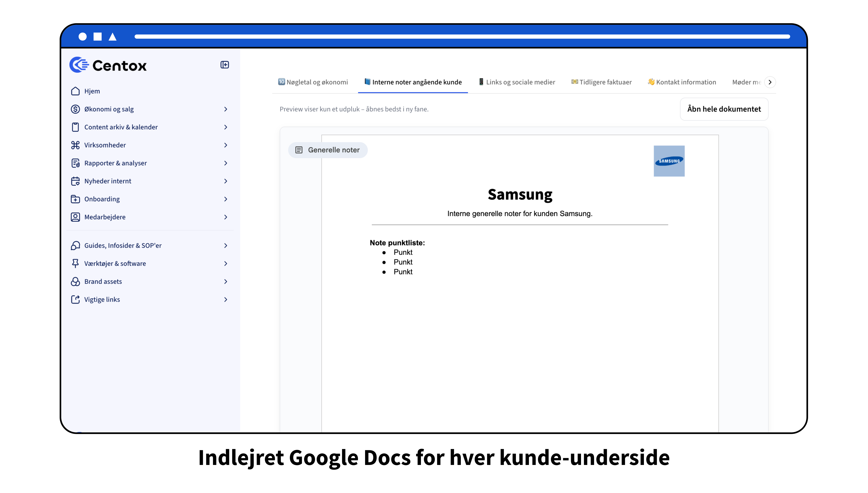The width and height of the screenshot is (868, 493).
Task: Click the Content arkiv clipboard icon
Action: (x=75, y=127)
